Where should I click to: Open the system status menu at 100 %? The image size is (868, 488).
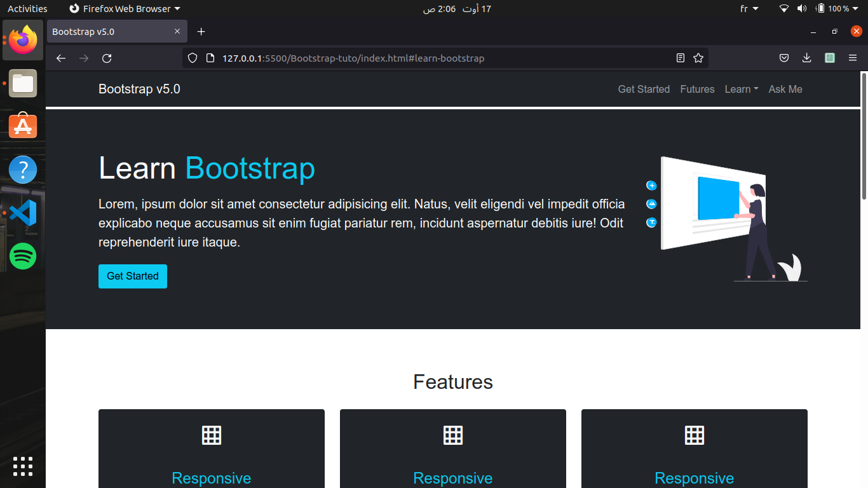(820, 9)
